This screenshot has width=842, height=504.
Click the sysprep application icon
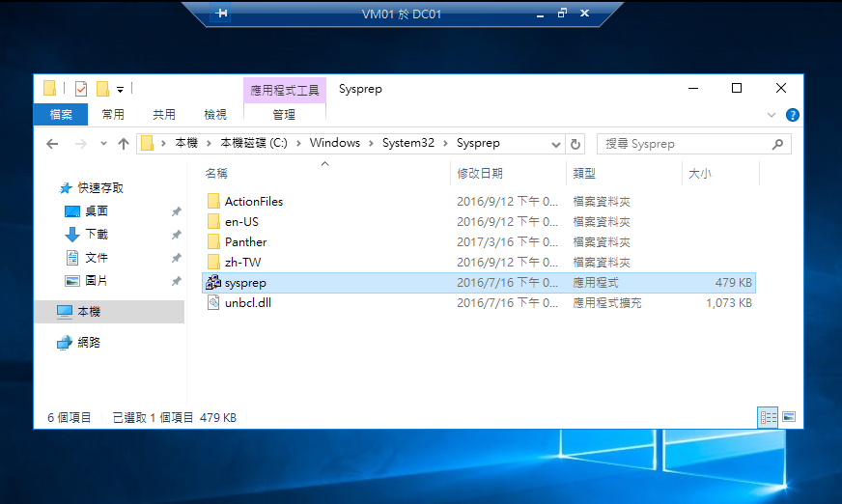click(x=213, y=282)
